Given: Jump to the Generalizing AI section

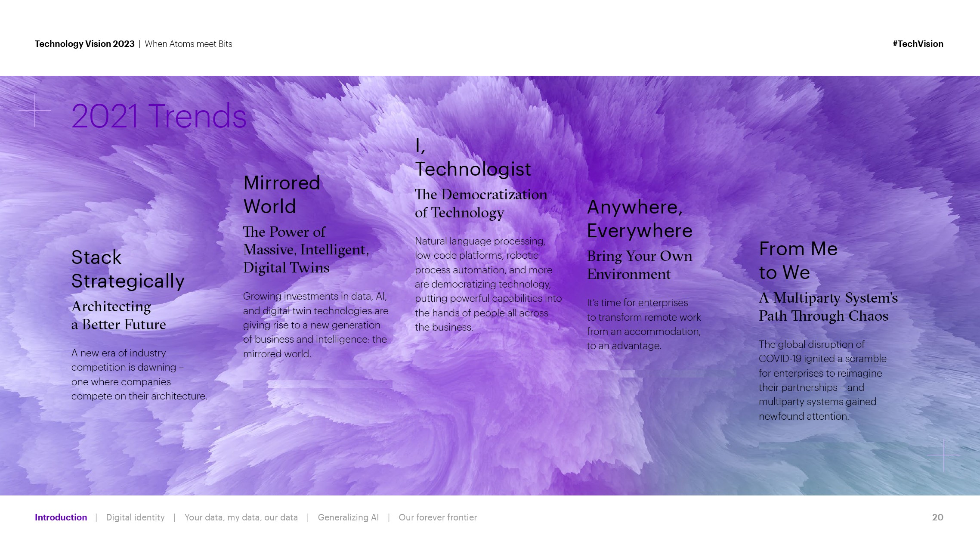Looking at the screenshot, I should click(348, 517).
